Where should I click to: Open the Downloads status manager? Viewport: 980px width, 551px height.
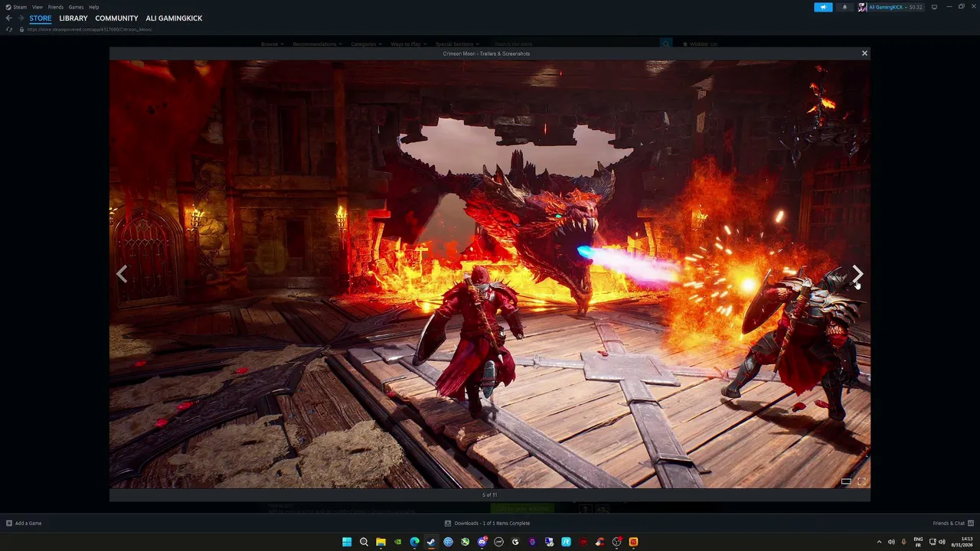pyautogui.click(x=488, y=523)
